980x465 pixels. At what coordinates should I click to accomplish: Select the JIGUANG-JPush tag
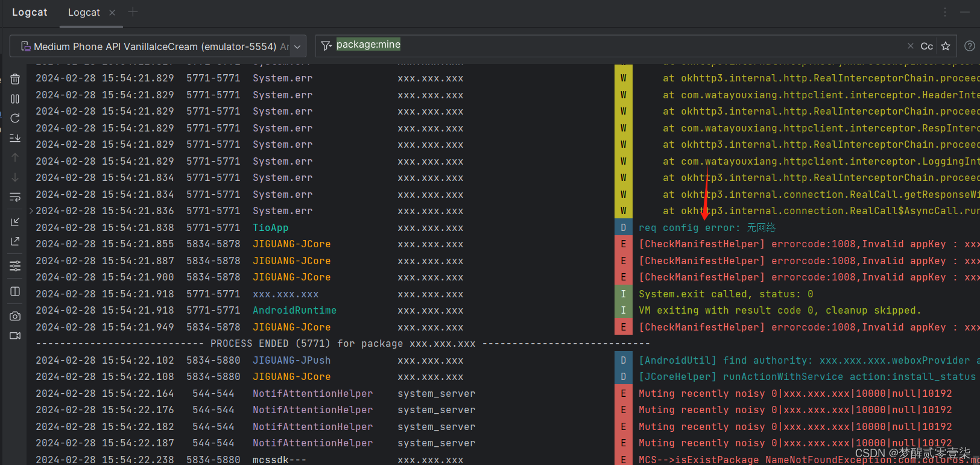click(x=291, y=360)
